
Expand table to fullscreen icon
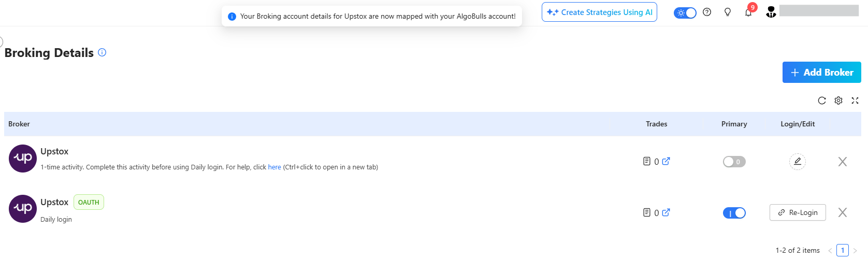coord(855,100)
